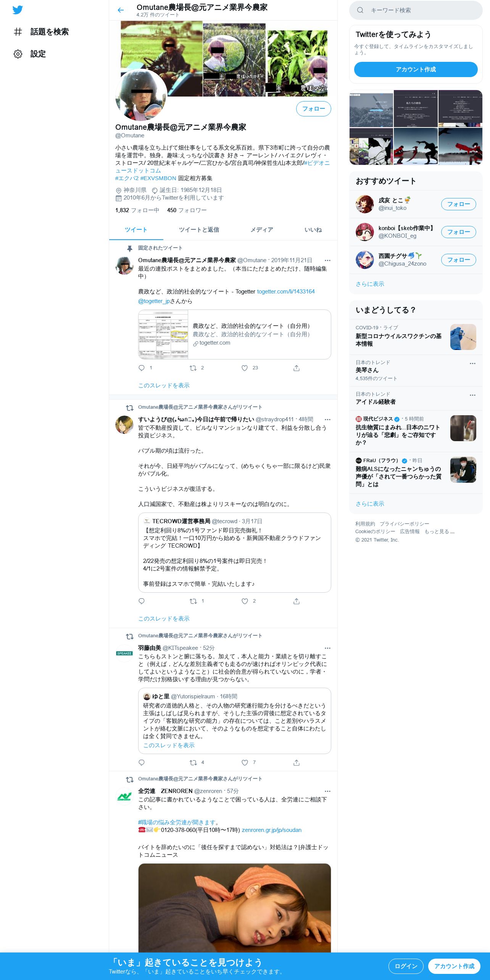Open konboi avatar in suggestions
The height and width of the screenshot is (980, 490).
point(365,232)
